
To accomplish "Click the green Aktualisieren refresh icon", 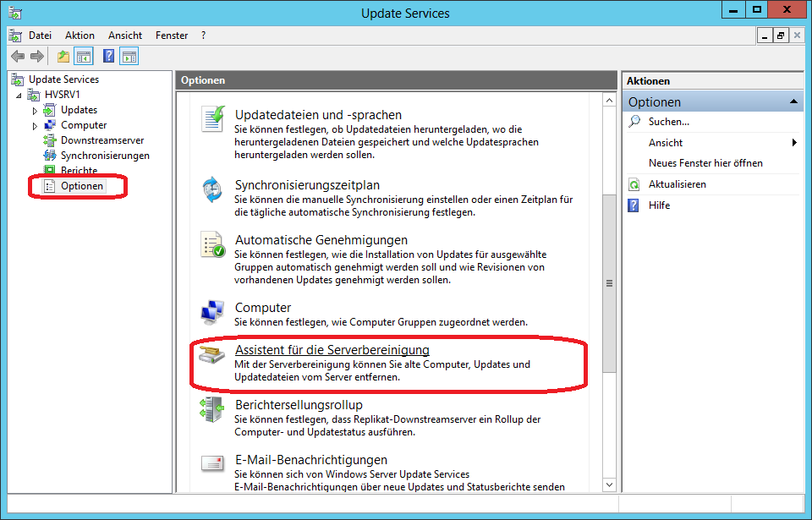I will 634,184.
